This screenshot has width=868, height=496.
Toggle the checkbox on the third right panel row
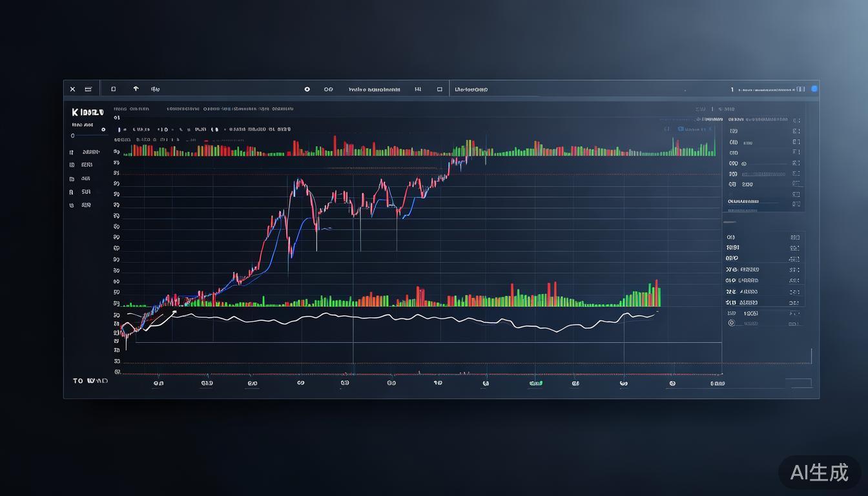coord(796,142)
